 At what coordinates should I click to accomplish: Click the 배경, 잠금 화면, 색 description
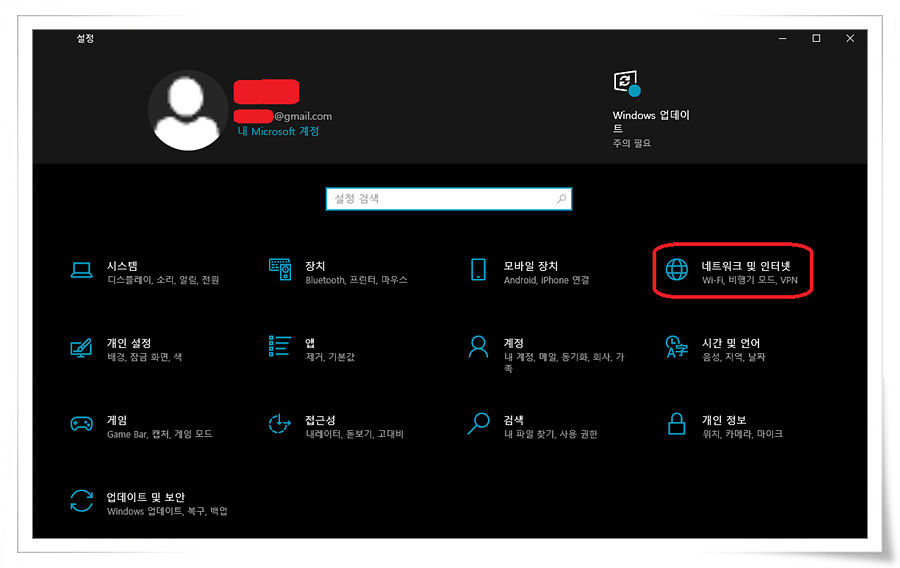click(145, 357)
